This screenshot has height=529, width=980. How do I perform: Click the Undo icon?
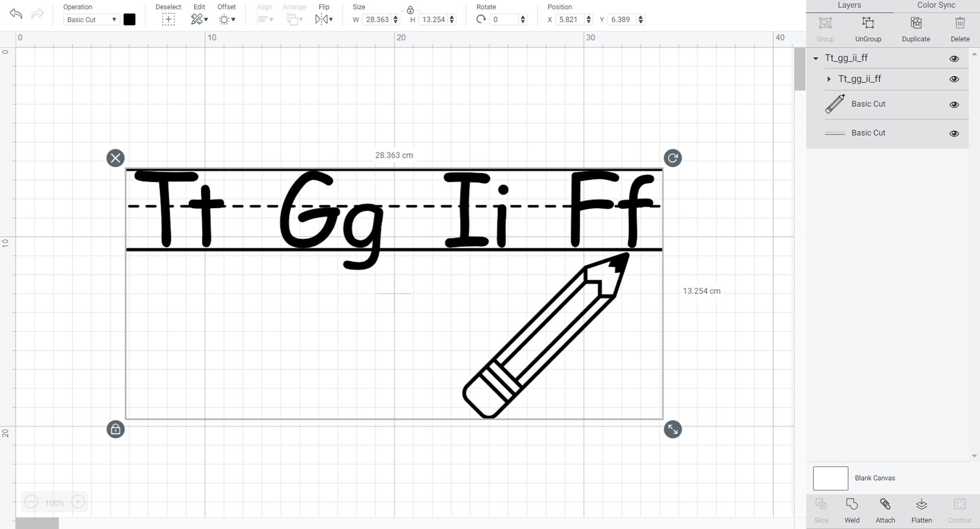pos(16,14)
